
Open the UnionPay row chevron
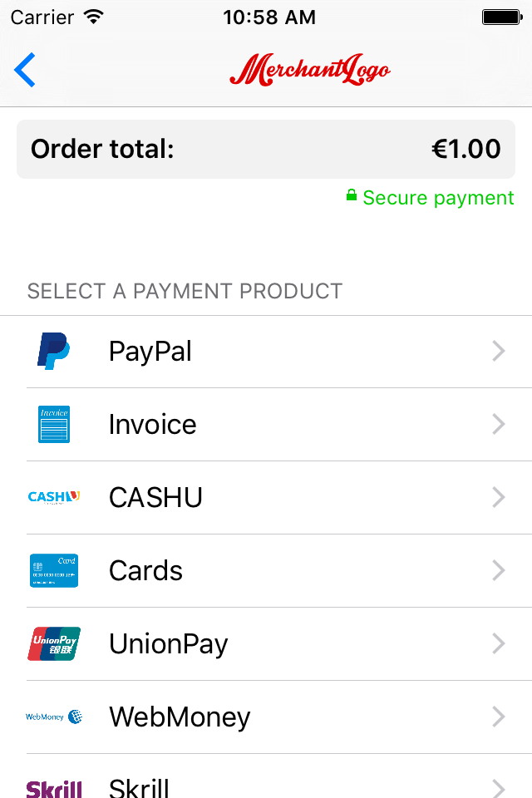(x=499, y=644)
